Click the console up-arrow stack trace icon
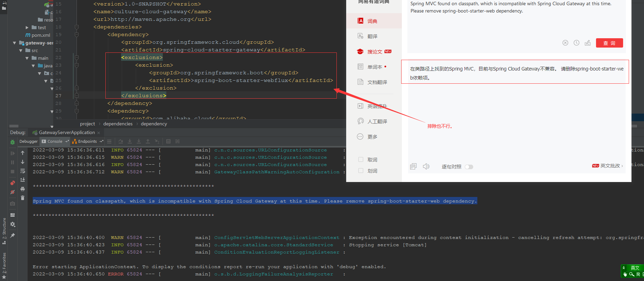 pyautogui.click(x=23, y=153)
